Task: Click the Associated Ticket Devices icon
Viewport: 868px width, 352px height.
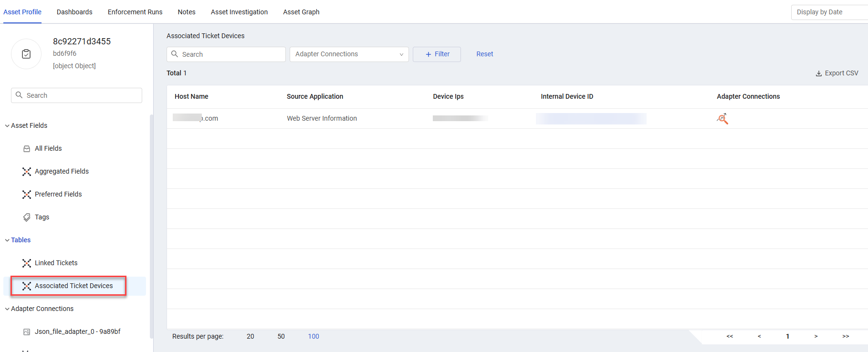Action: coord(27,286)
